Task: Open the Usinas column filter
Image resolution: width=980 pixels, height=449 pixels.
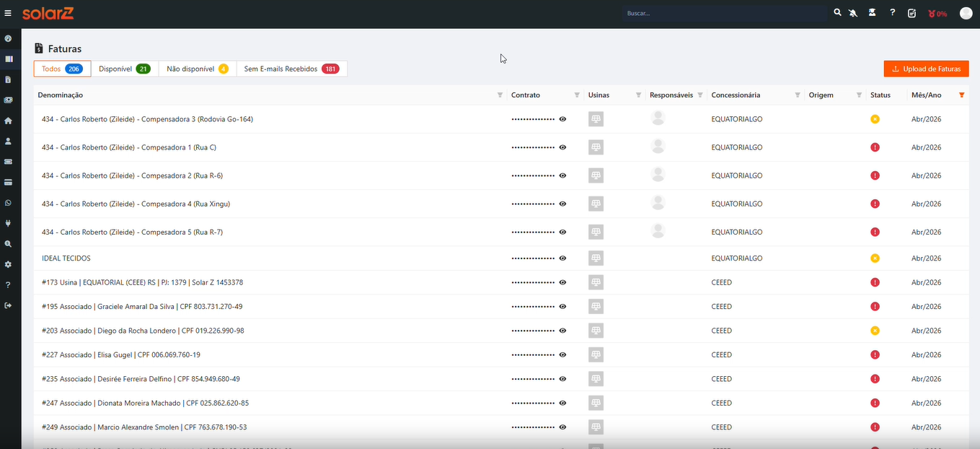Action: click(x=638, y=95)
